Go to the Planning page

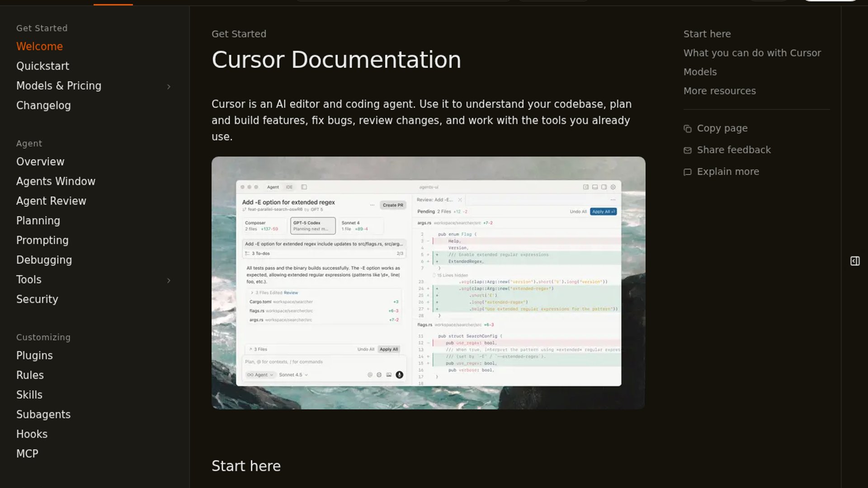click(38, 221)
